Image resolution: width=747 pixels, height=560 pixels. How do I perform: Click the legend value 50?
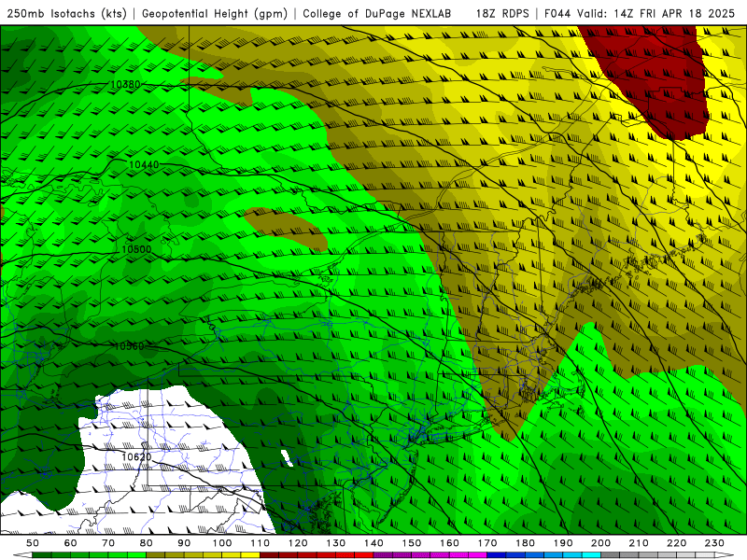[33, 543]
